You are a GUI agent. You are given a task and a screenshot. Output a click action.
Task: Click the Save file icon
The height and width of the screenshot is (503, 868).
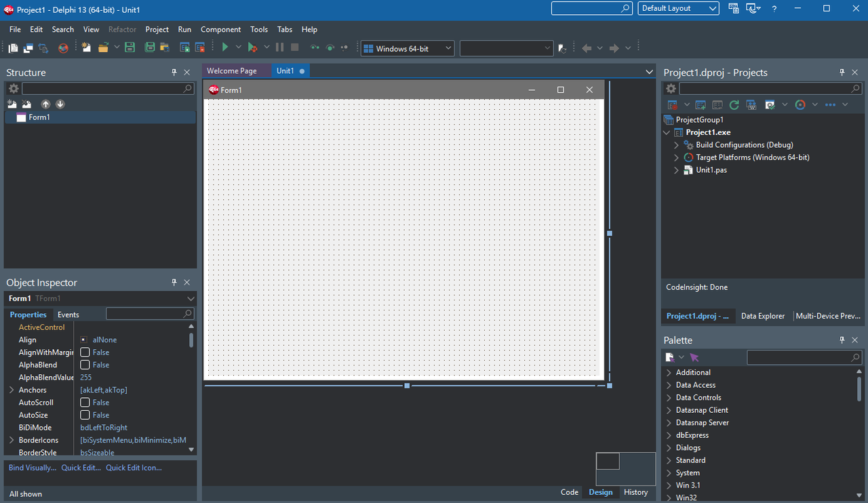pos(130,47)
